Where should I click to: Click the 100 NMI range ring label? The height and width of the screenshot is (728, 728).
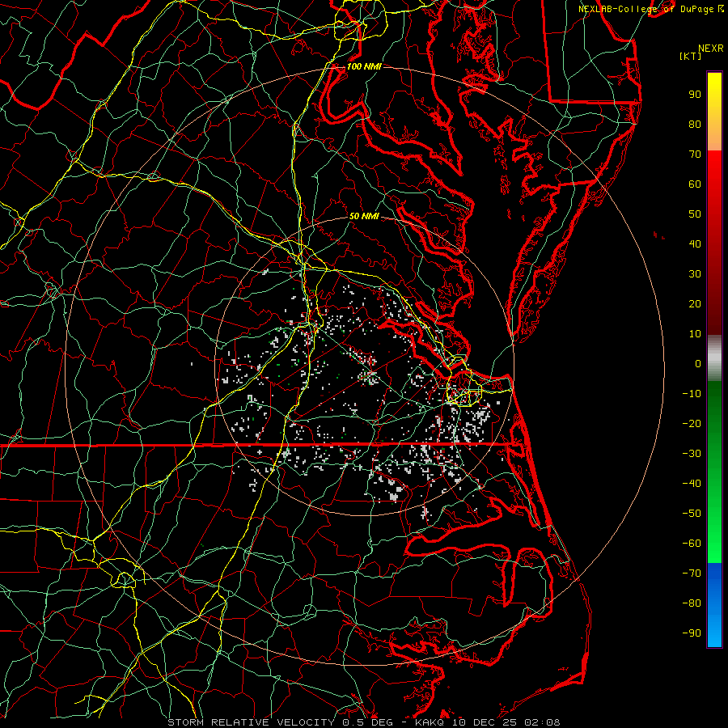[x=364, y=66]
